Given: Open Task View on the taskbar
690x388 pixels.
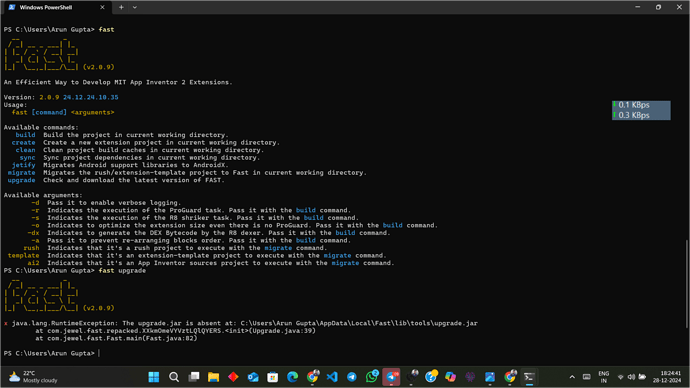Looking at the screenshot, I should tap(194, 377).
